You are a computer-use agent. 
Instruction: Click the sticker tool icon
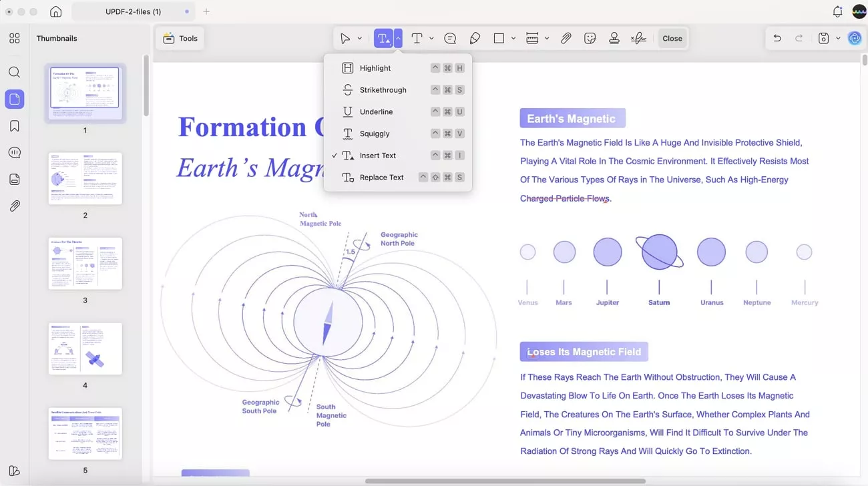tap(590, 39)
